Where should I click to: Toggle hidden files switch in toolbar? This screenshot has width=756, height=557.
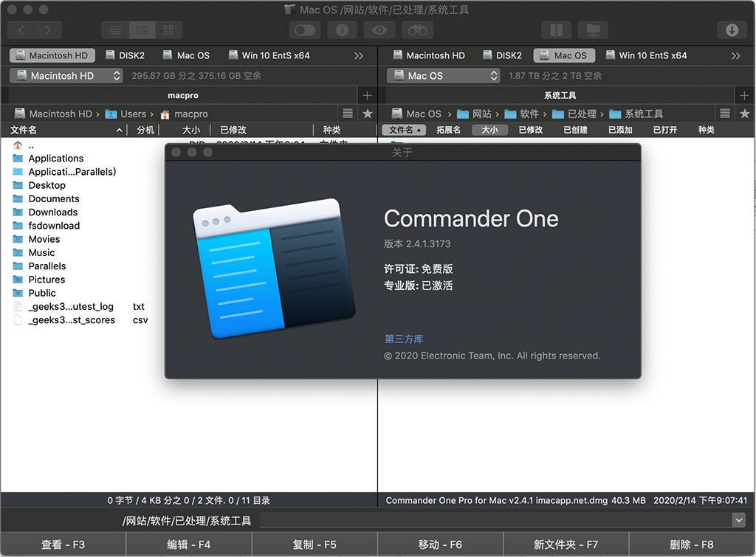click(x=305, y=30)
